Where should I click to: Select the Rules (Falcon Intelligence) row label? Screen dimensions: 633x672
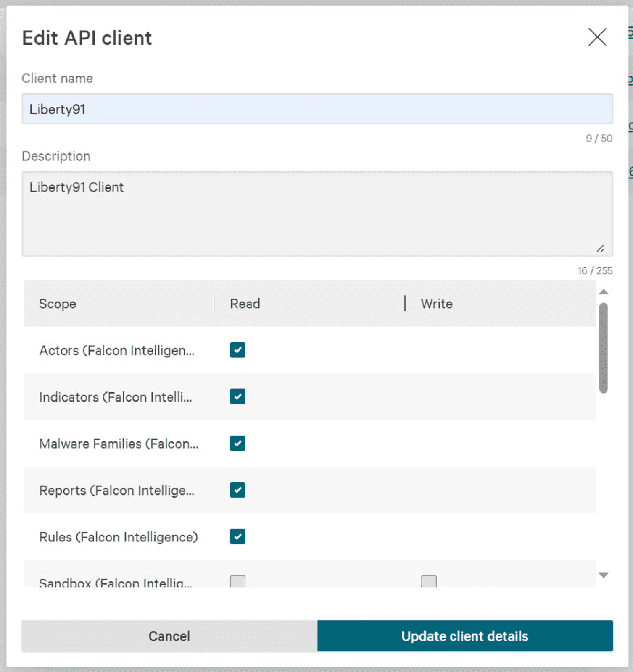119,537
